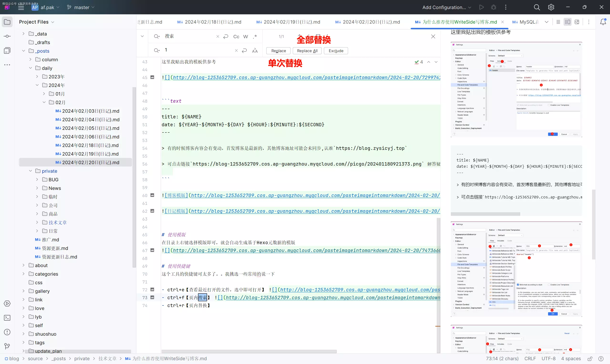Click the replace text input field
This screenshot has width=610, height=364.
tap(196, 50)
